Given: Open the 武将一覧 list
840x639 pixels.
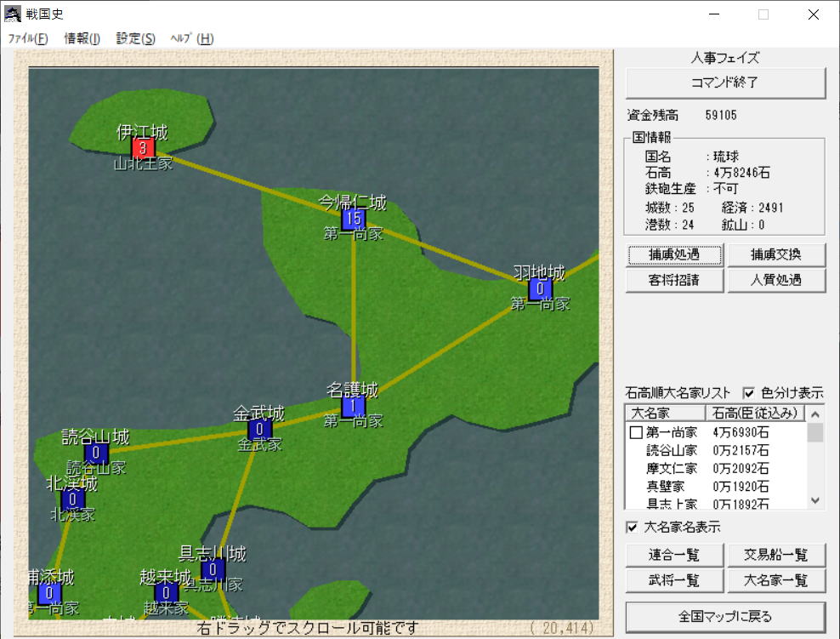Looking at the screenshot, I should (x=674, y=580).
